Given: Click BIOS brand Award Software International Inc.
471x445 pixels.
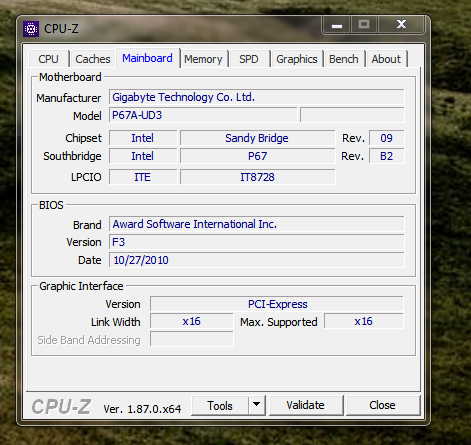Looking at the screenshot, I should click(257, 224).
